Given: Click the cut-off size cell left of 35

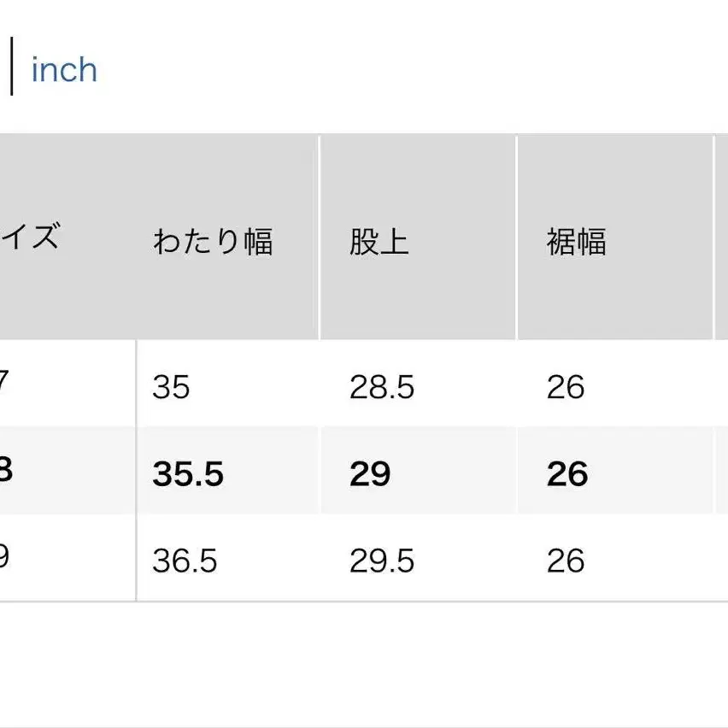Looking at the screenshot, I should tap(7, 386).
